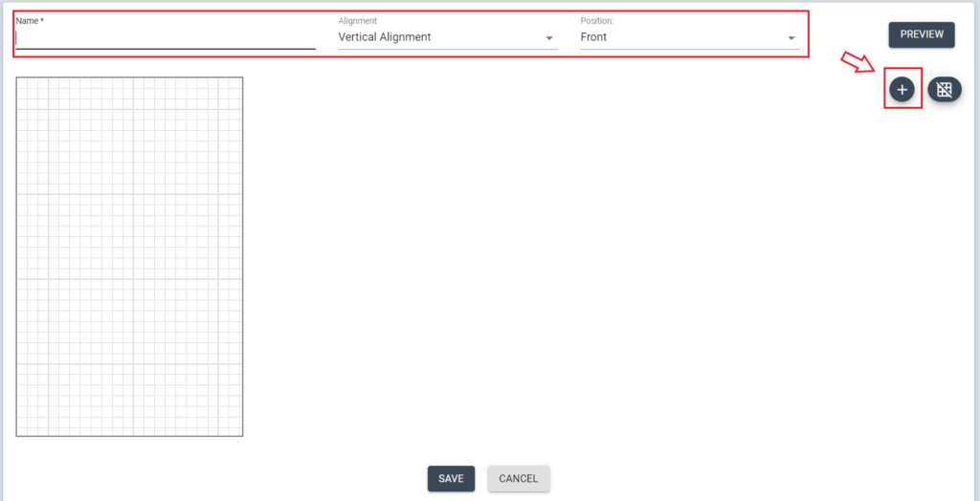
Task: Click the red arrow pointing at plus button
Action: click(857, 62)
